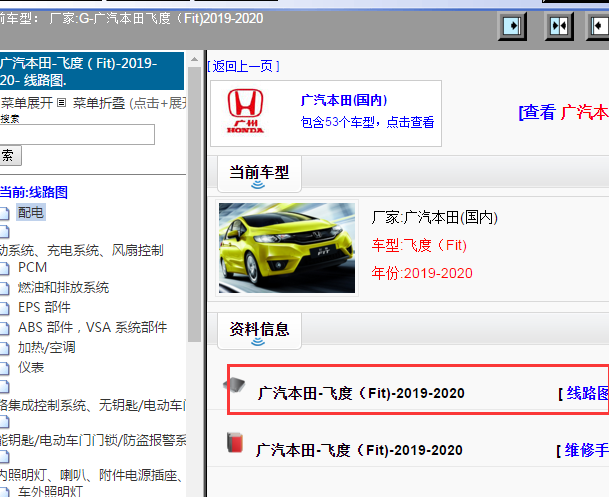Select 加热/空调 tree item
Viewport: 609px width, 497px height.
click(47, 348)
